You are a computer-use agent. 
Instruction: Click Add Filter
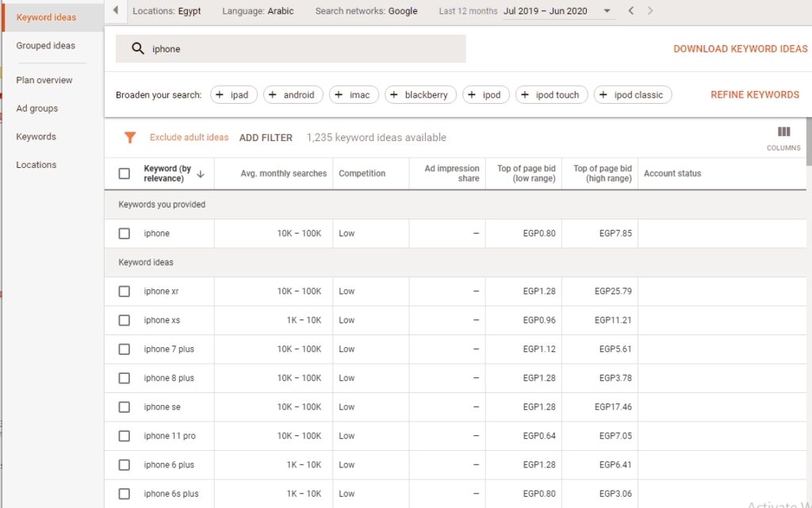click(266, 138)
